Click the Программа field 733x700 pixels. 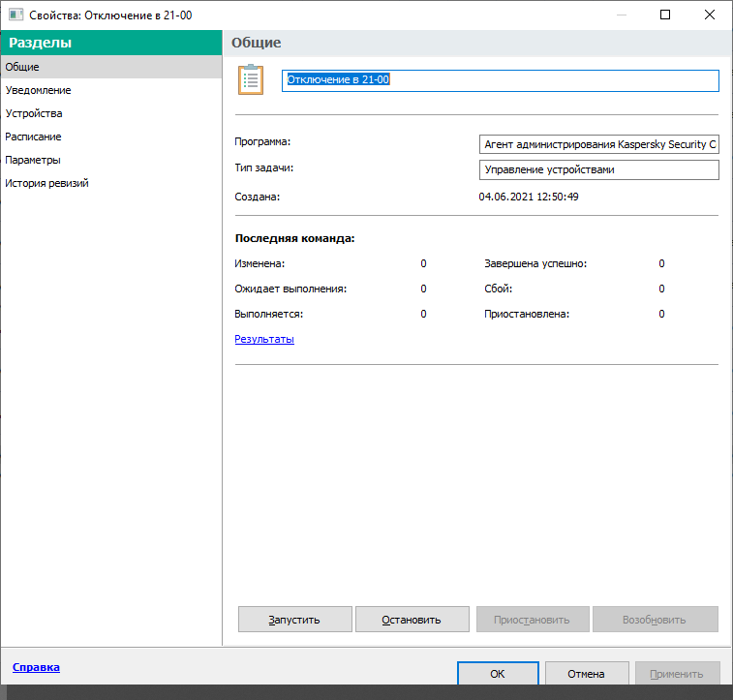pyautogui.click(x=598, y=144)
